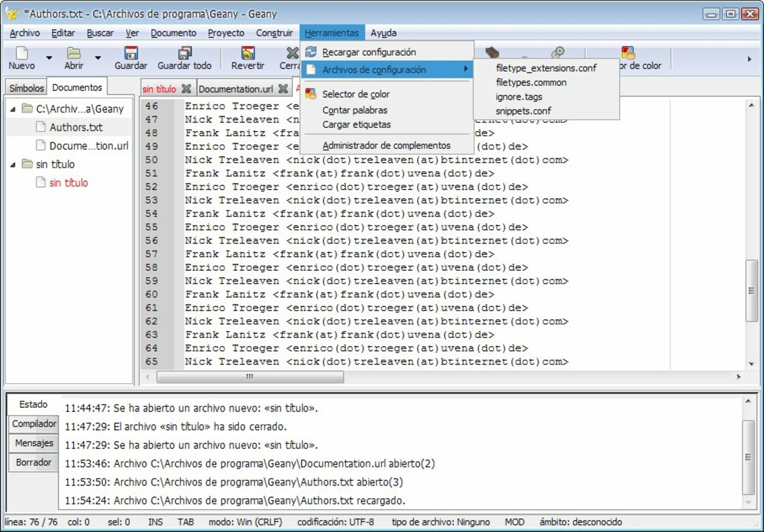
Task: Select the red 'sin título' tree document
Action: tap(69, 183)
